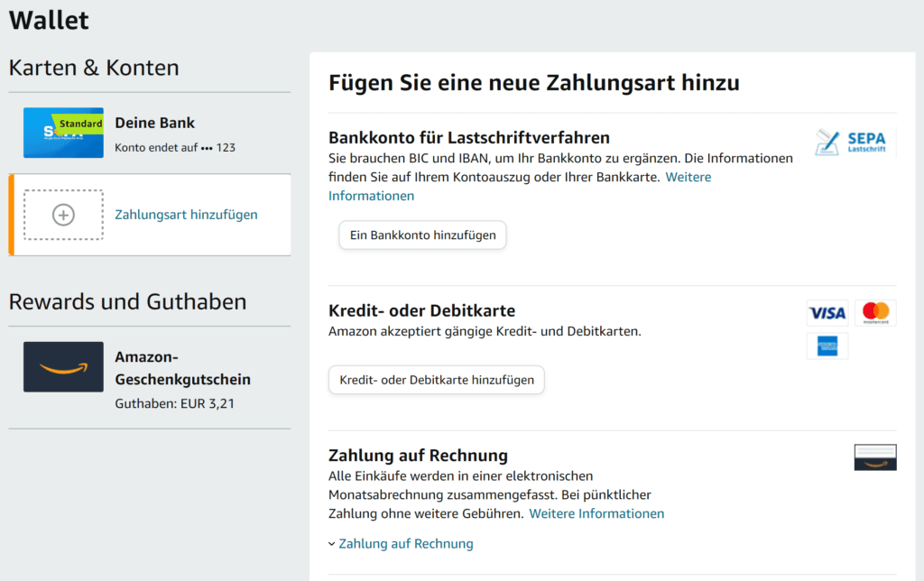Click the plus icon for adding payment
This screenshot has height=581, width=924.
(x=64, y=215)
